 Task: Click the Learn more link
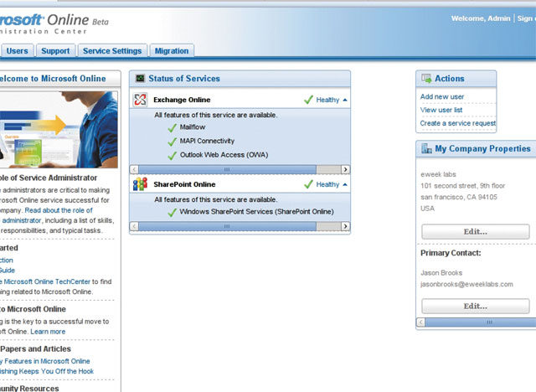click(48, 332)
